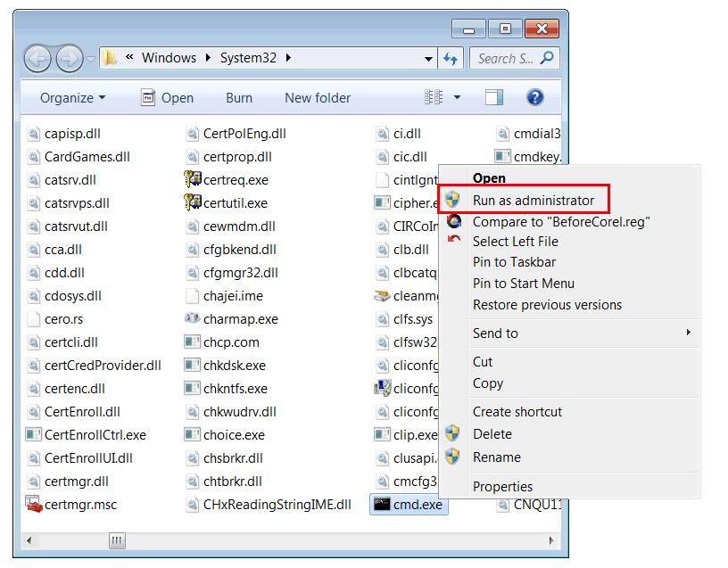Click the capisp.dll file icon
Screen dimensions: 728x568
click(x=33, y=134)
